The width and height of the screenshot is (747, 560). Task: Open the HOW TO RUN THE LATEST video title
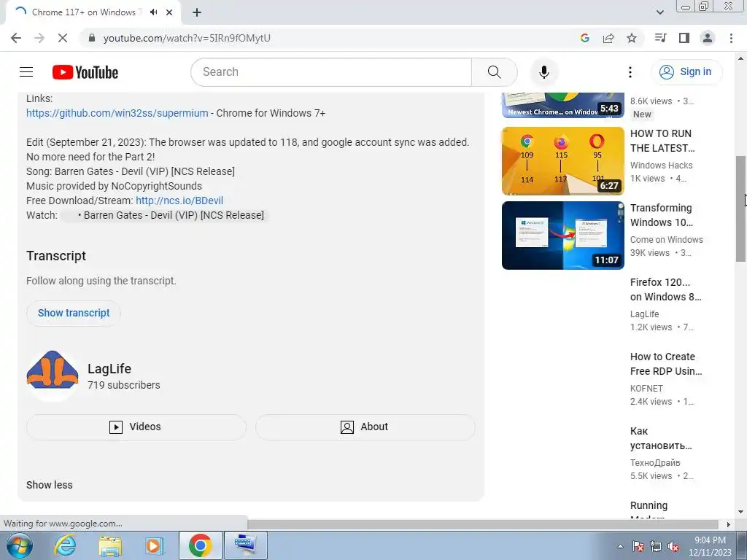point(662,141)
